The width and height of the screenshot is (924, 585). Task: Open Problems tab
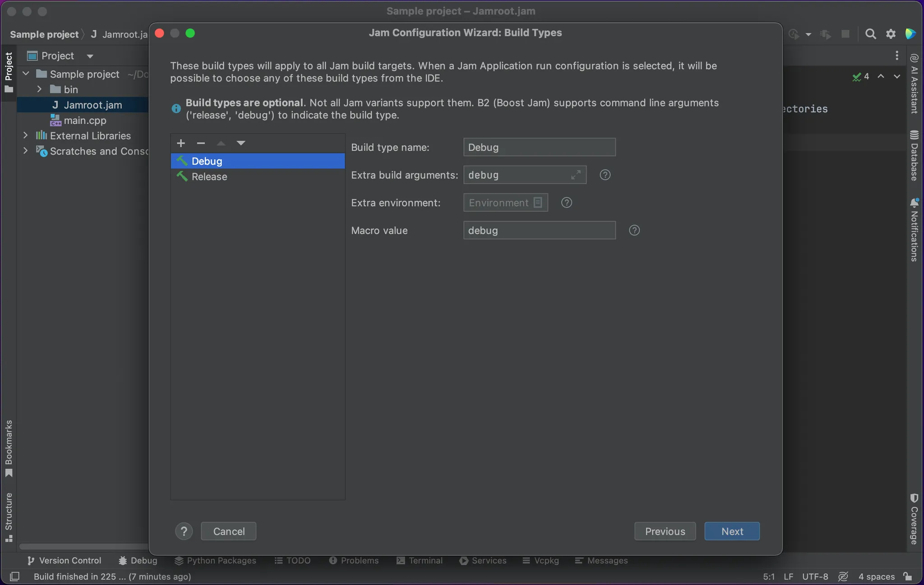(354, 560)
